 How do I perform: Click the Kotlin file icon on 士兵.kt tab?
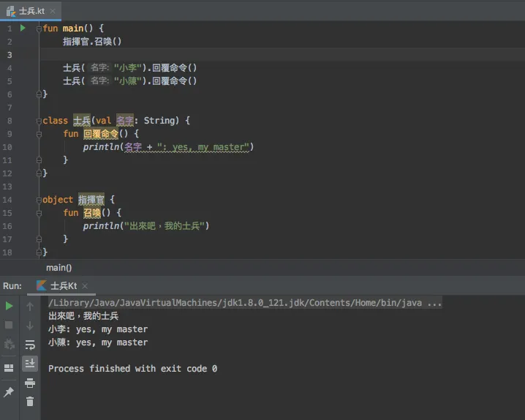pos(11,12)
